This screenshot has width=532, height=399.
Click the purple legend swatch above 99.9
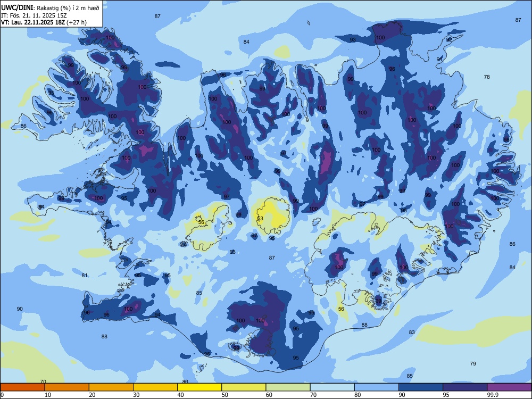pos(509,387)
